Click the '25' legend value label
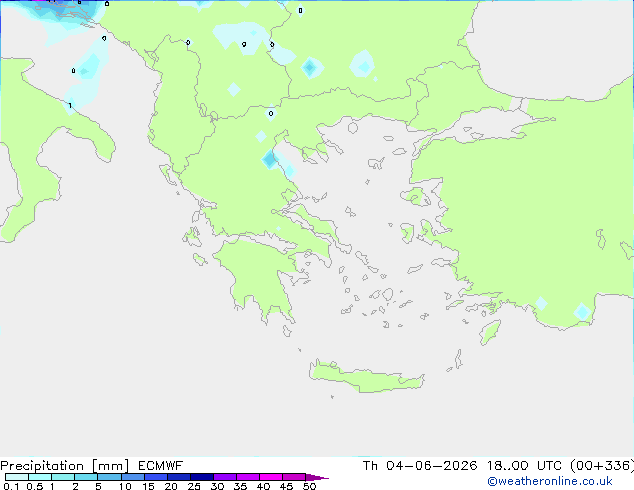 [194, 486]
